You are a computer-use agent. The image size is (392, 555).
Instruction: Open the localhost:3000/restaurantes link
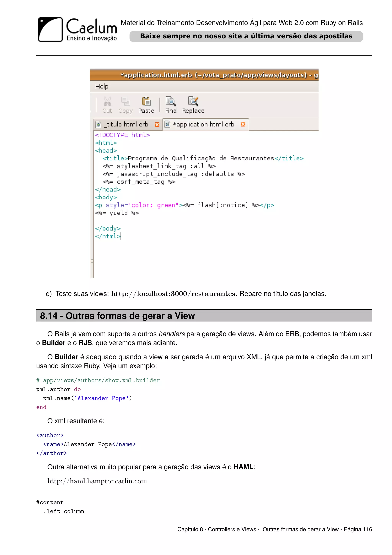pyautogui.click(x=174, y=294)
